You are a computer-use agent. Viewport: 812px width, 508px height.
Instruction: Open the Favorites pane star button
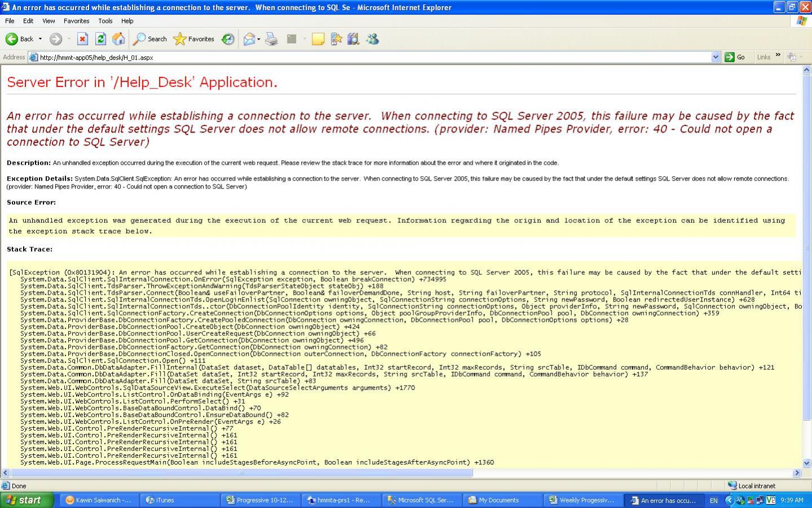[194, 39]
